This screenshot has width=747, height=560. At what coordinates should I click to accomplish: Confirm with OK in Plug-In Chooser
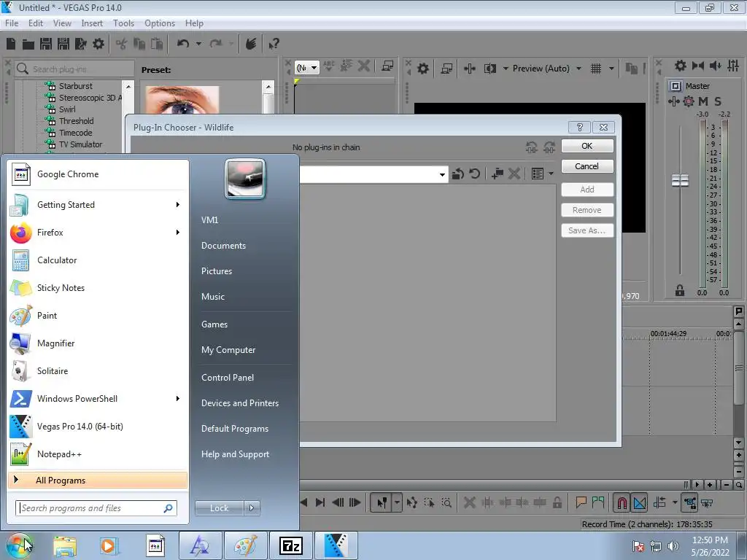click(x=587, y=146)
